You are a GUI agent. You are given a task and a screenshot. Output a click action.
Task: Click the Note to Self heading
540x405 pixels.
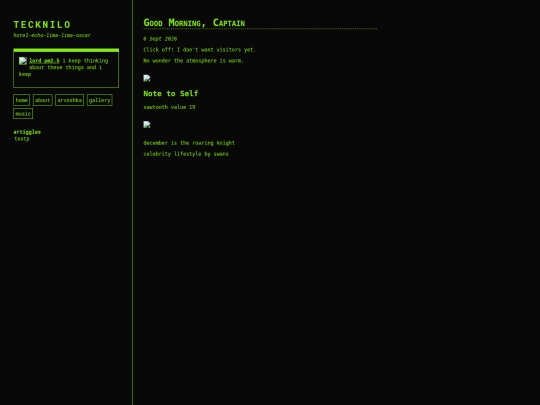coord(171,93)
